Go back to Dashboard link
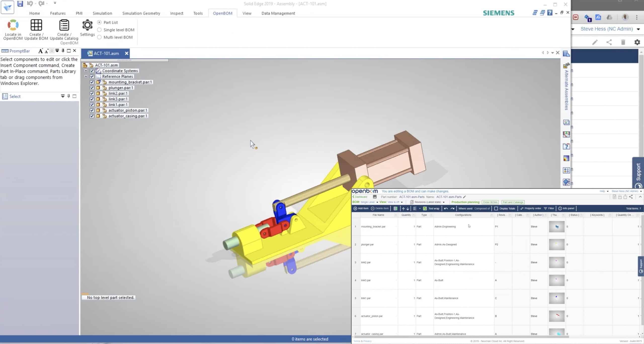644x344 pixels. (x=360, y=197)
